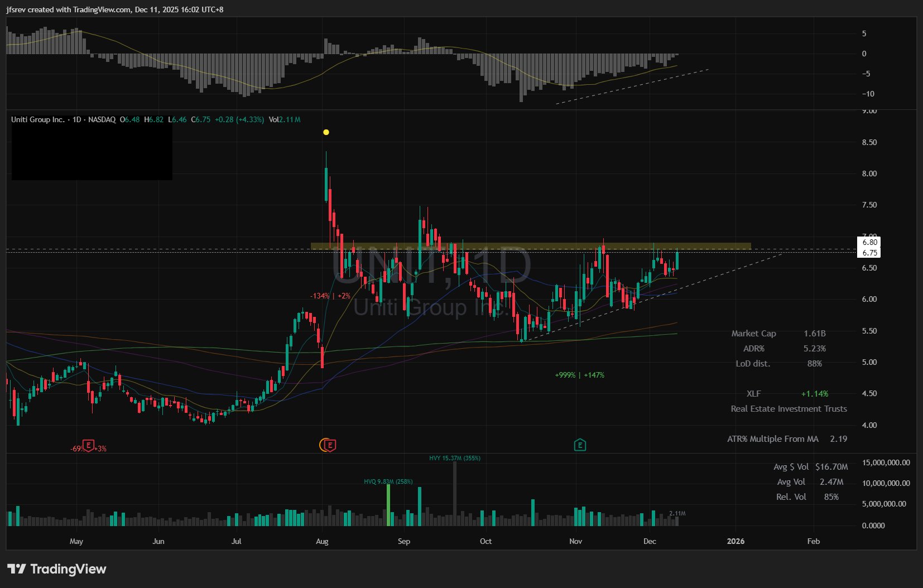Click the Vol 2.11M legend value
The height and width of the screenshot is (588, 923).
285,119
